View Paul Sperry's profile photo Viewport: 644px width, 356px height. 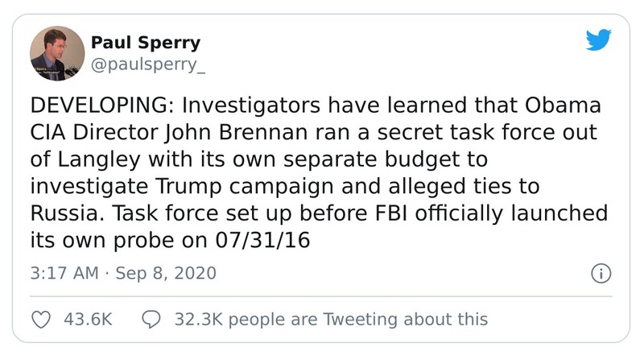pyautogui.click(x=57, y=53)
